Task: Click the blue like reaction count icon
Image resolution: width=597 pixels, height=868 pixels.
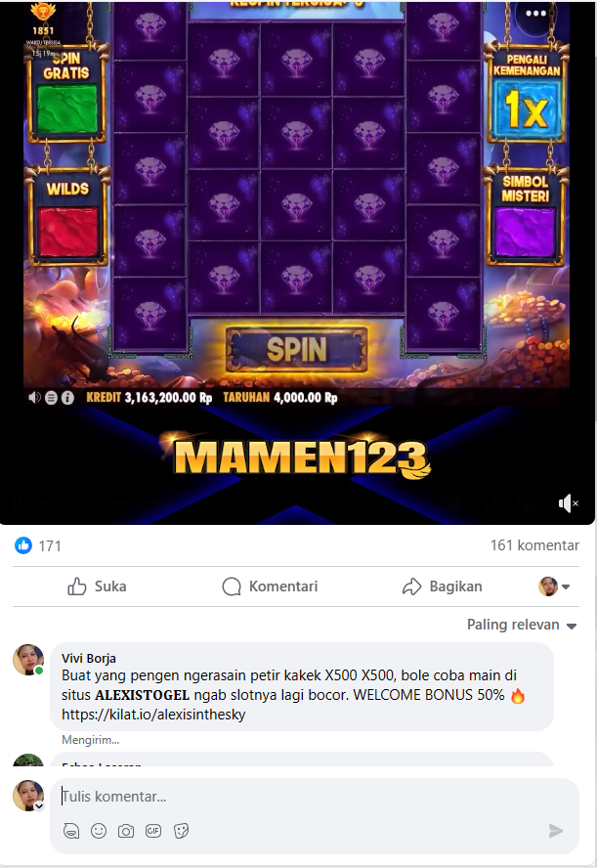Action: coord(23,545)
